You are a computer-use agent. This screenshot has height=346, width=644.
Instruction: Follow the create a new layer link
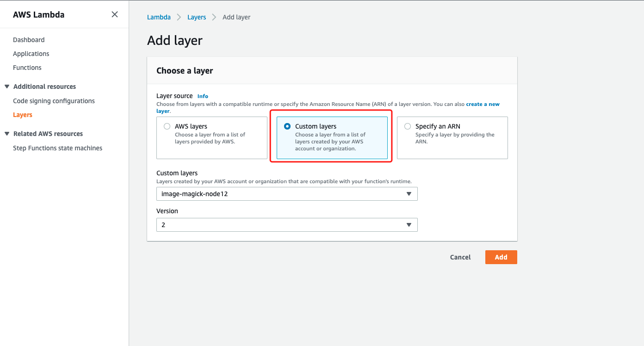click(x=483, y=104)
